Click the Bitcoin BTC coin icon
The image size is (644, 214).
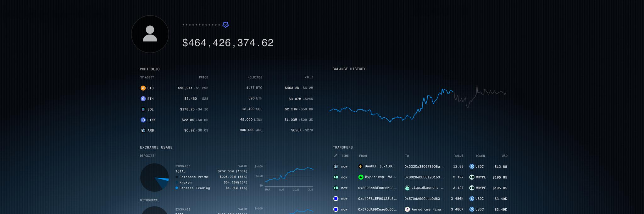(x=143, y=88)
